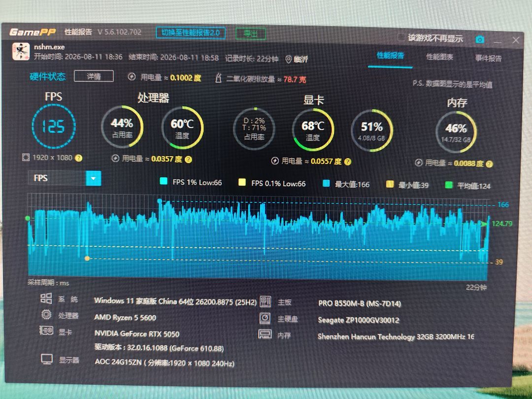The height and width of the screenshot is (399, 532).
Task: Toggle 该游戏不再显示 checkbox
Action: point(400,37)
